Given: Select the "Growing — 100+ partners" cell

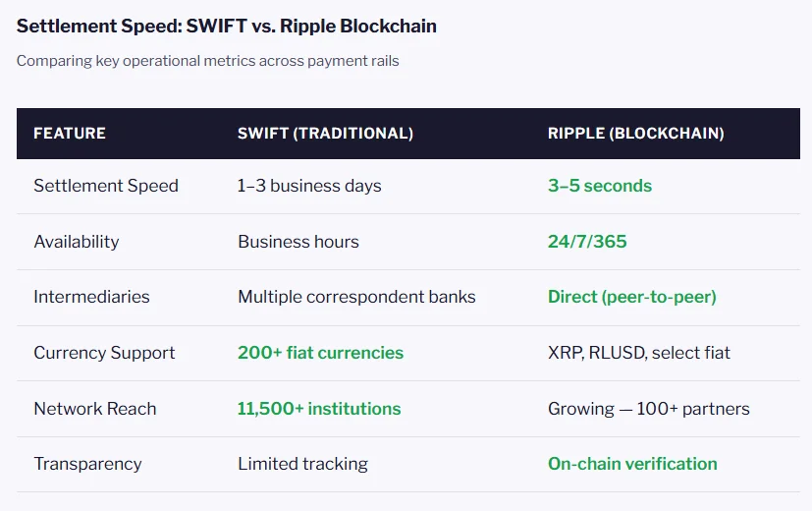Looking at the screenshot, I should point(648,409).
